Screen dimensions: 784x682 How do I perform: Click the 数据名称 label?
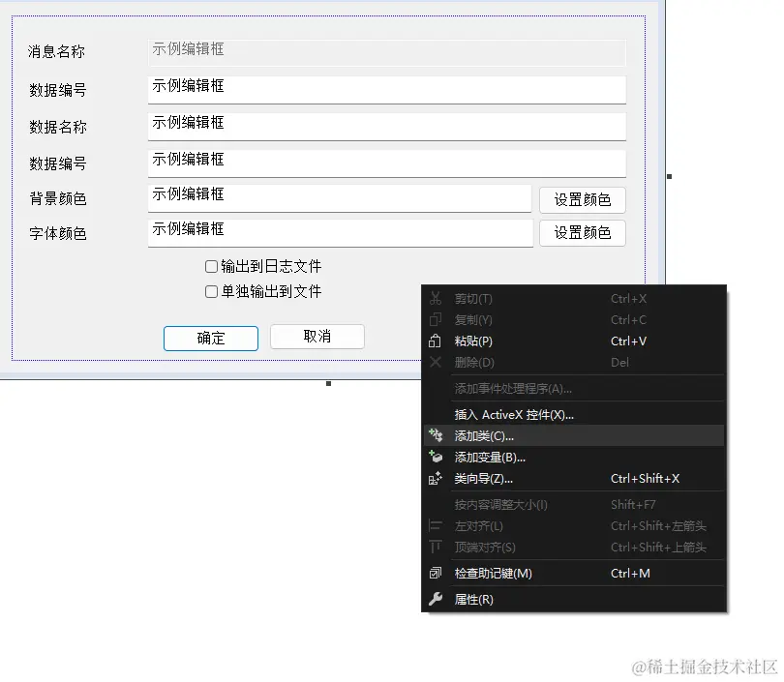pyautogui.click(x=58, y=127)
